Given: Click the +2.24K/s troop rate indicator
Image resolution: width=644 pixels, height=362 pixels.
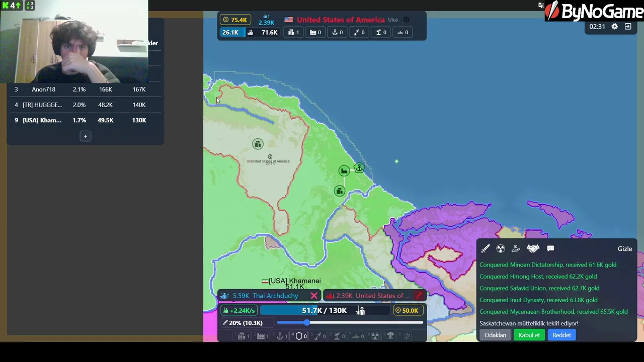Looking at the screenshot, I should point(238,311).
